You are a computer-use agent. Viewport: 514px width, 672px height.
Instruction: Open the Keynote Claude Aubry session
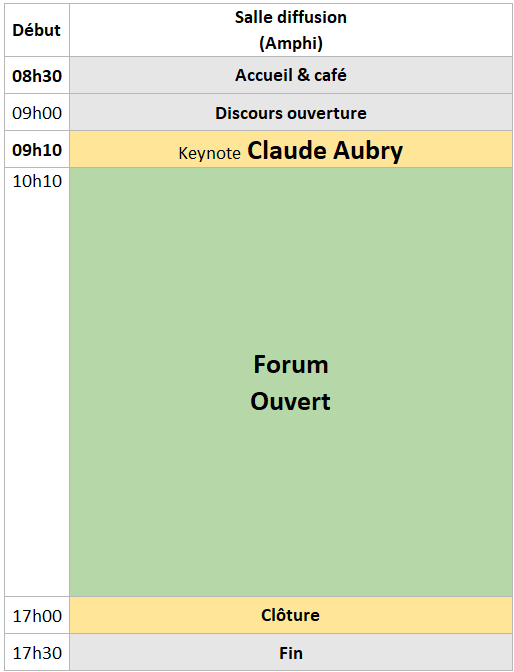pyautogui.click(x=291, y=150)
